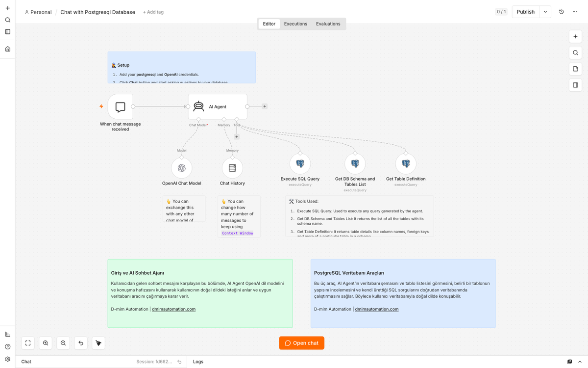Open workflow history clock icon

coord(562,12)
